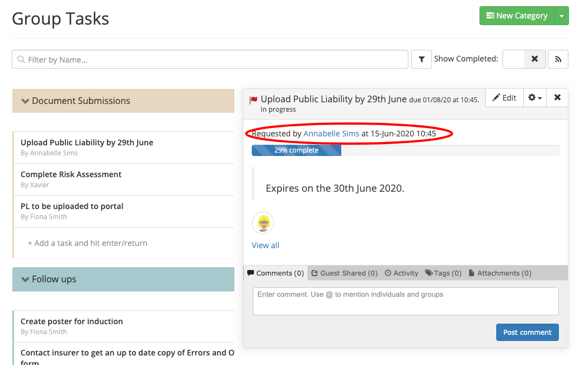Click the funnel filter icon

pos(421,60)
